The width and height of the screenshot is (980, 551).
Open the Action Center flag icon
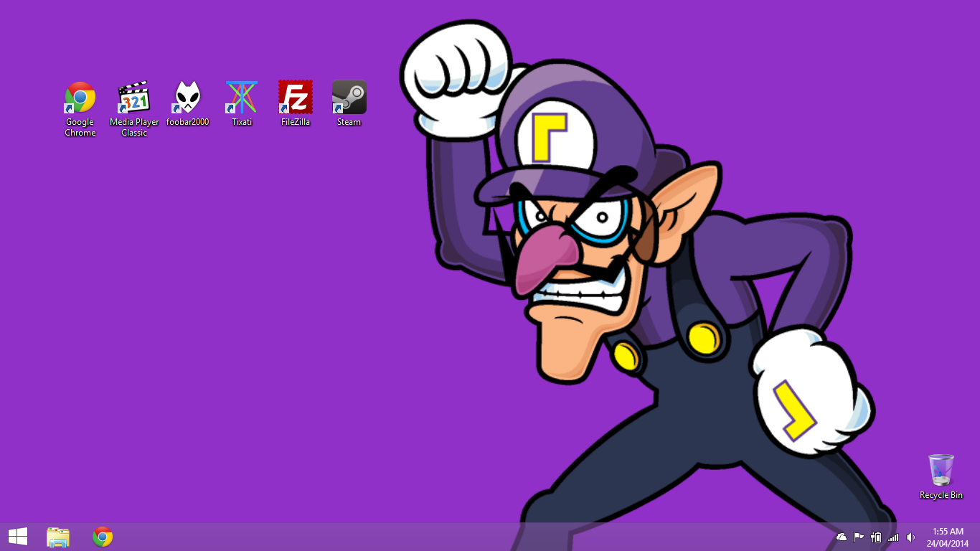(x=859, y=537)
